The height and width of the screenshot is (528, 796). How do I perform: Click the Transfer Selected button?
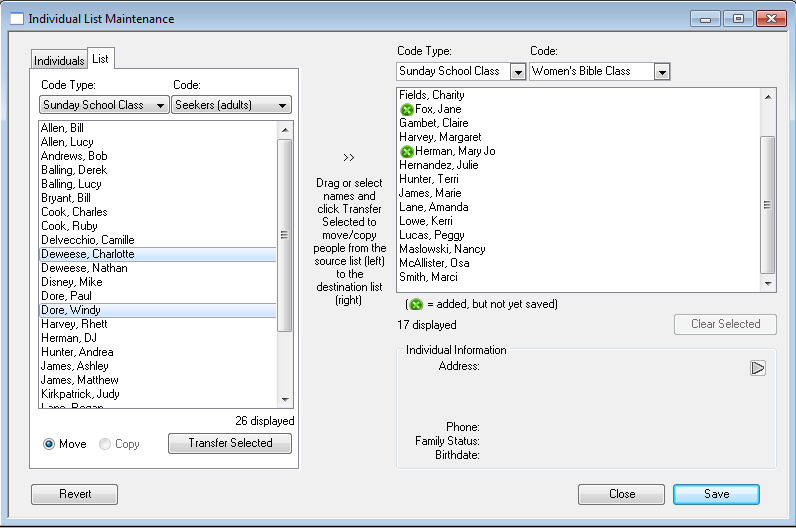pos(230,443)
